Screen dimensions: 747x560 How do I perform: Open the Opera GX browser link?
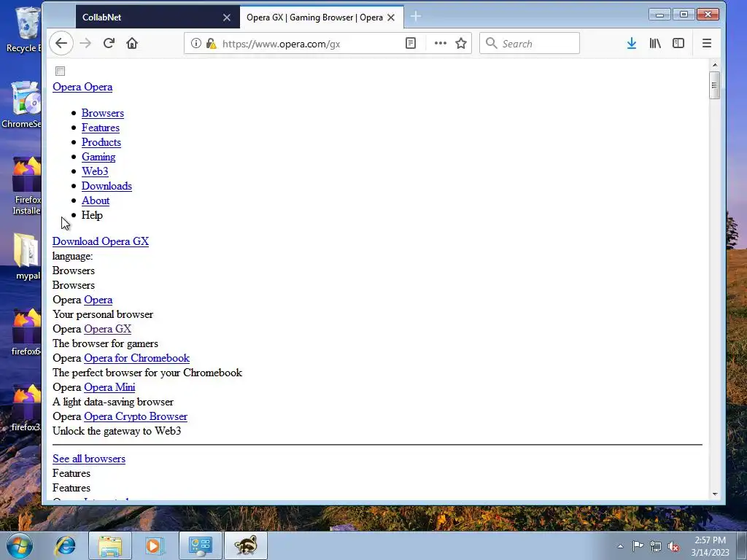(x=108, y=329)
